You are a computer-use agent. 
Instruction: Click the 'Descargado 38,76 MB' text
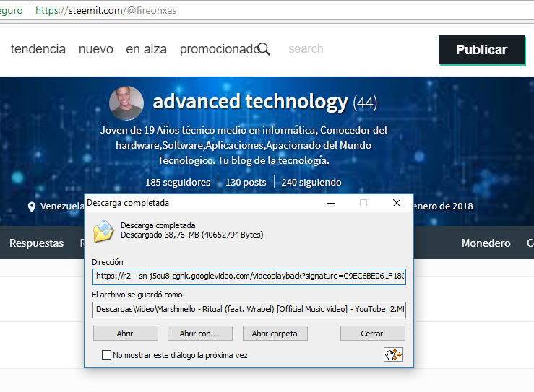click(x=192, y=235)
